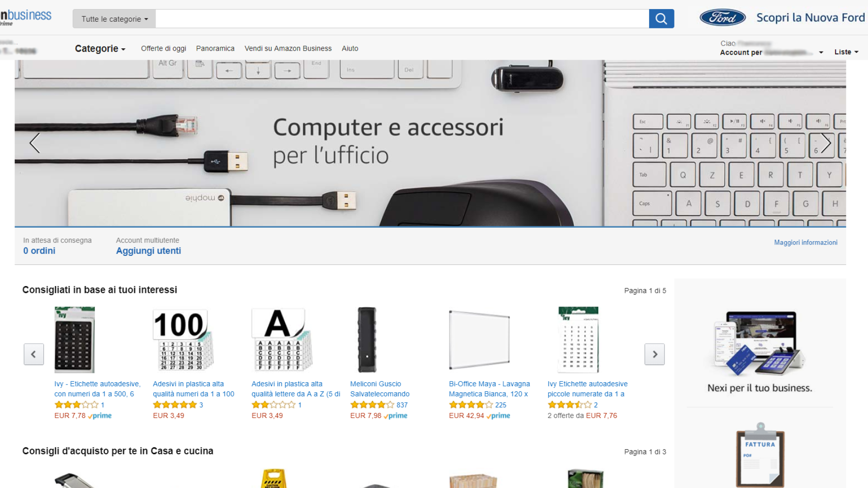Viewport: 868px width, 488px height.
Task: Go to previous hero banner slide
Action: click(35, 143)
